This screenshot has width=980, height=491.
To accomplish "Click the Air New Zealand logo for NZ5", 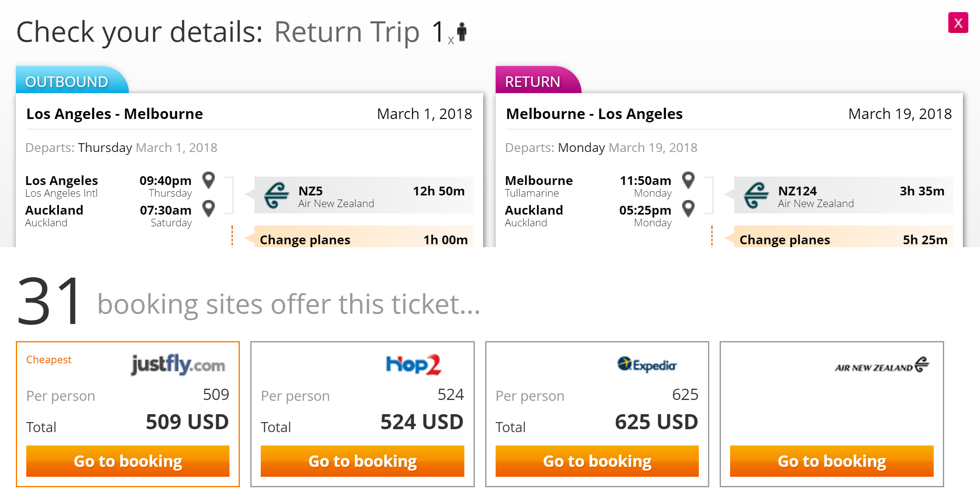I will (276, 195).
